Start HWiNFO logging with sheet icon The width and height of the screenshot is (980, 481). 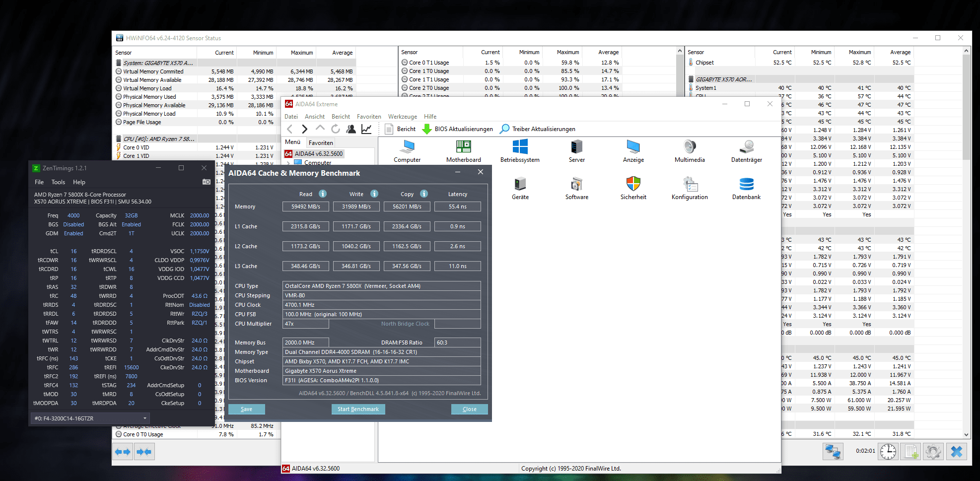coord(911,452)
